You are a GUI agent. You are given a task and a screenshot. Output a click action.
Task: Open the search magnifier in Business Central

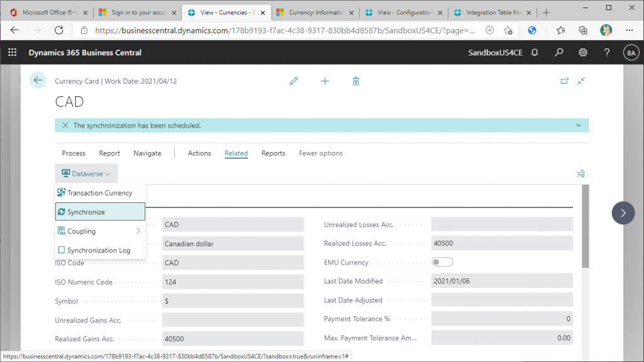click(558, 53)
